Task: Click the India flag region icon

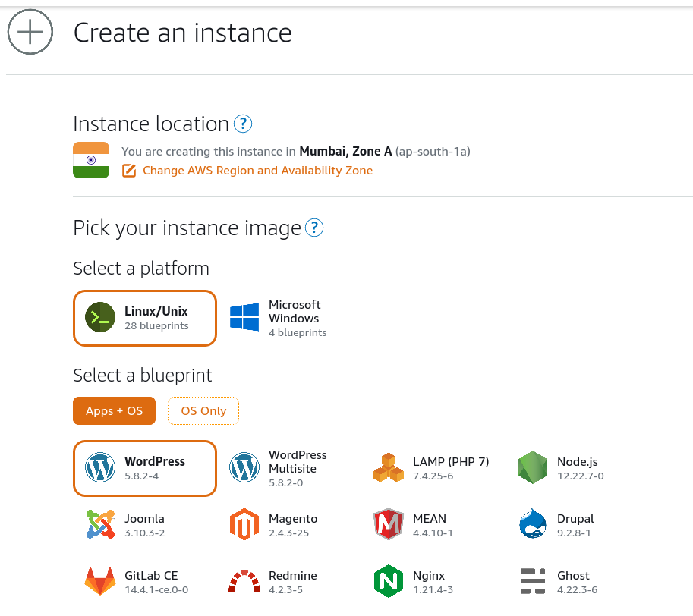Action: [x=91, y=160]
